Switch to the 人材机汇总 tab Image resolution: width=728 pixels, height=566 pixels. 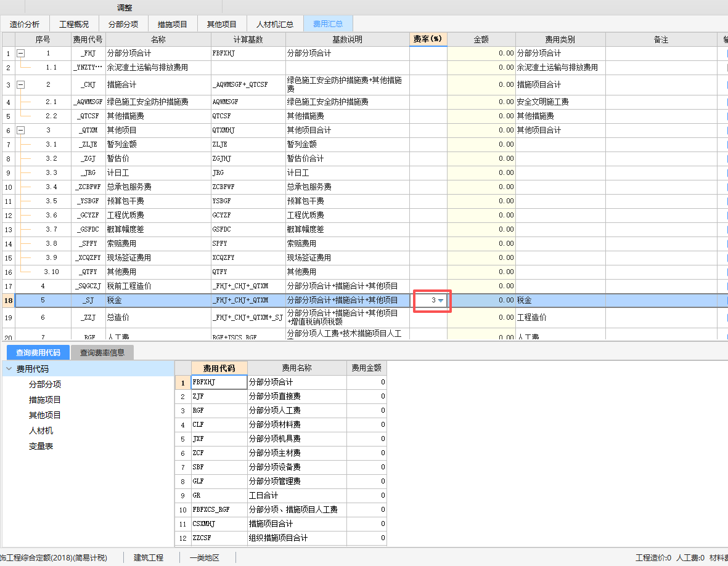pos(275,23)
